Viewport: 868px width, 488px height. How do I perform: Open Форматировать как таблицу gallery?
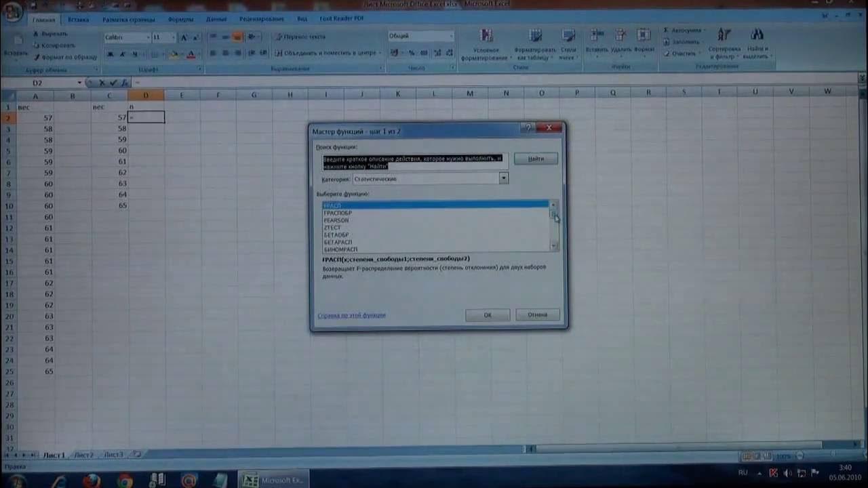534,45
